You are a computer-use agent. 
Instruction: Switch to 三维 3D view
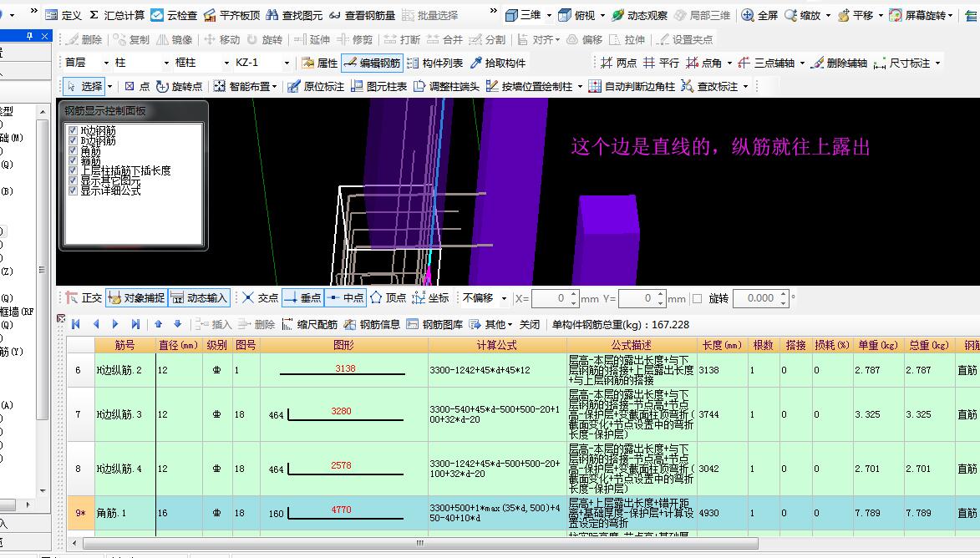point(523,15)
